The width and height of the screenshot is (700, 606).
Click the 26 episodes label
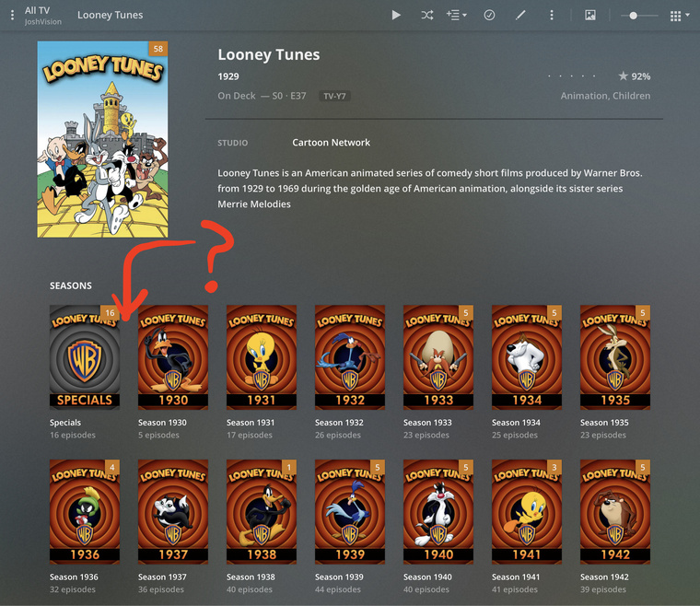338,435
